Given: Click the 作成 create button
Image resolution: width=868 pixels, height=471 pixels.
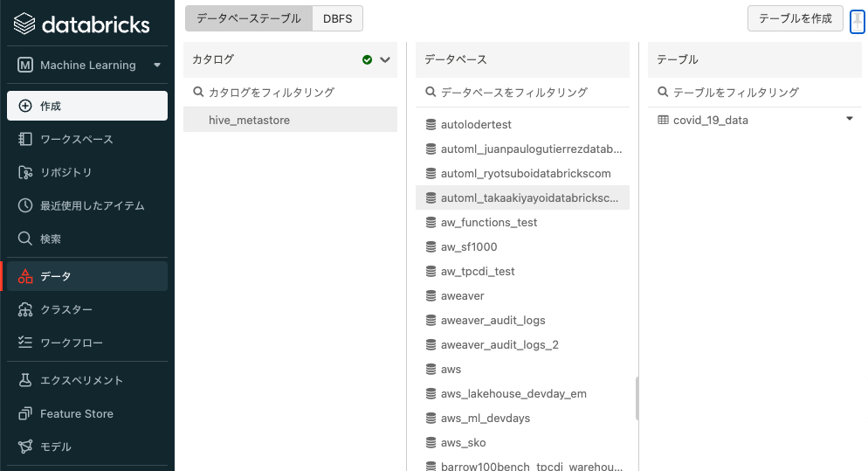Looking at the screenshot, I should (x=87, y=106).
